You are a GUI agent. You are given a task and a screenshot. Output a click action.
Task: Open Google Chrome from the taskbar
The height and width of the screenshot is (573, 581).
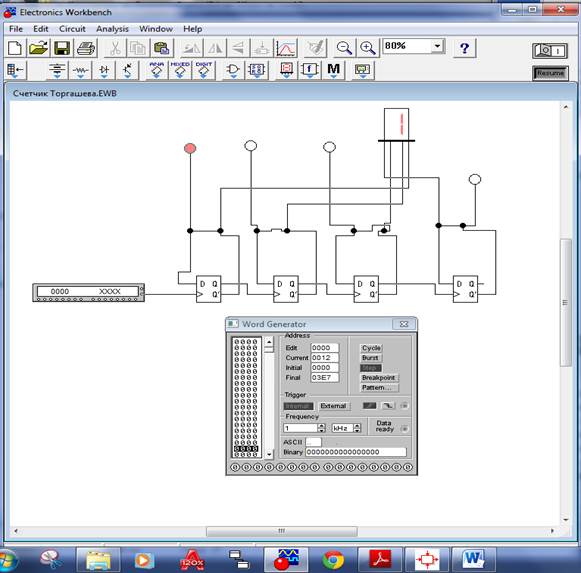[x=333, y=559]
